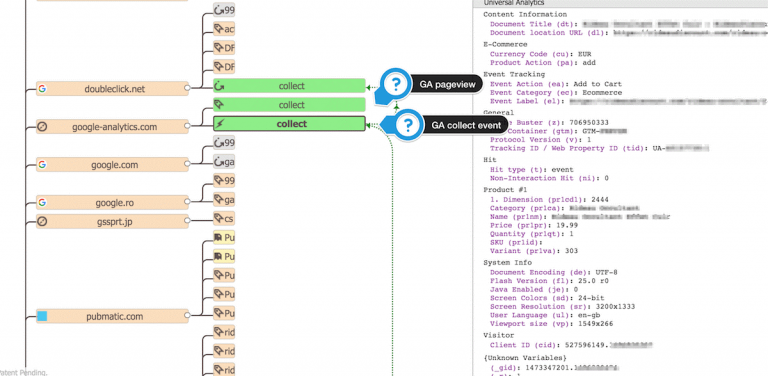Click the lightning bolt icon on bold collect node
Viewport: 768px width, 376px height.
point(220,124)
